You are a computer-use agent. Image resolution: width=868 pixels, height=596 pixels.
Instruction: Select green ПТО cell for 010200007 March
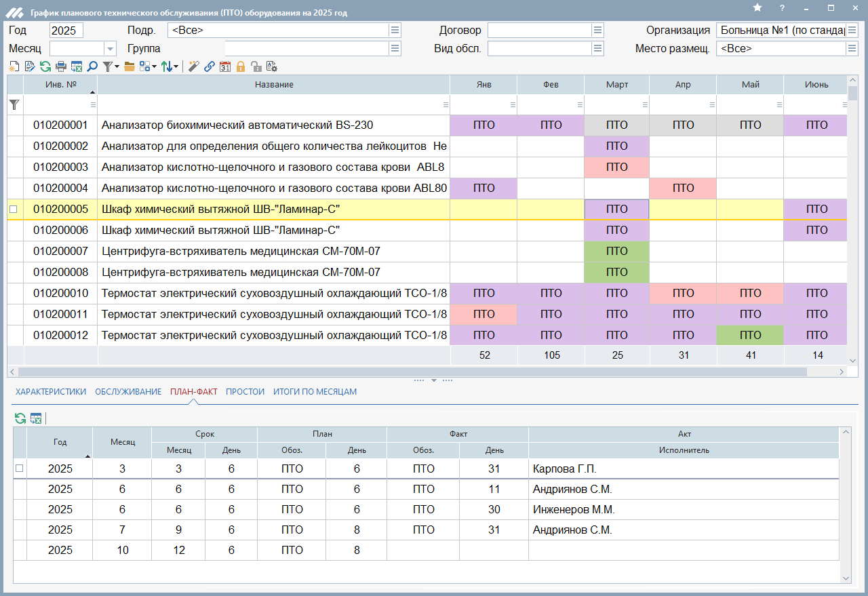pos(616,252)
